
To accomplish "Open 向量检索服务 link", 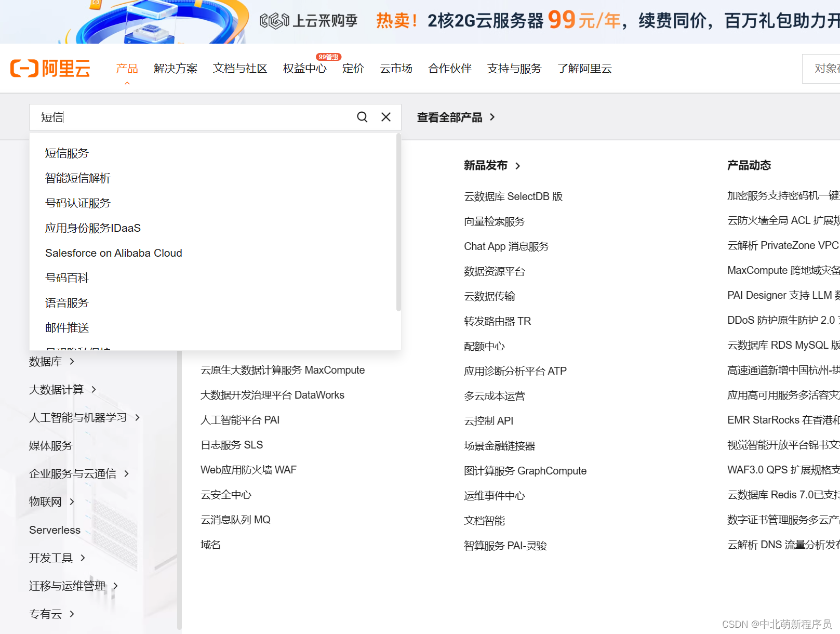I will click(495, 221).
